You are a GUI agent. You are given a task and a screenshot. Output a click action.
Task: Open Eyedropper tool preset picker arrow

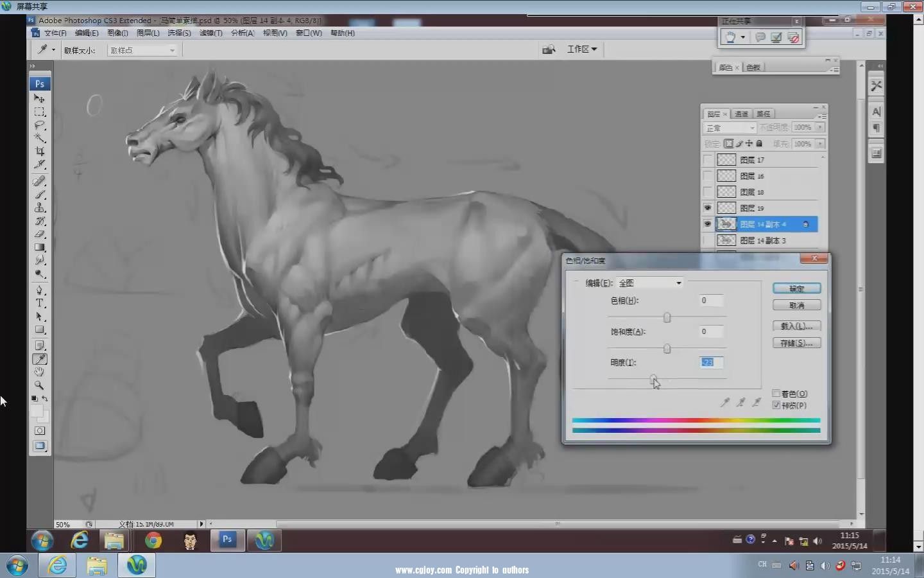tap(53, 49)
